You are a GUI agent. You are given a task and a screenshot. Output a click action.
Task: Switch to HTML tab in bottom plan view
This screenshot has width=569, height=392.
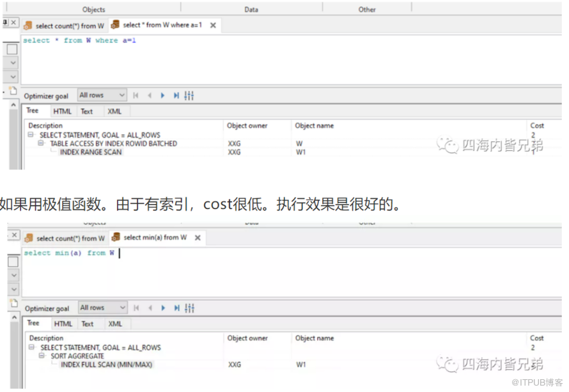coord(63,324)
